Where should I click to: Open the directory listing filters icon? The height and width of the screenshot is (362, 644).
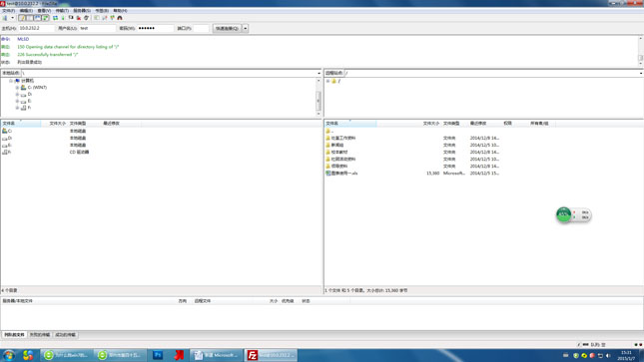[97, 18]
